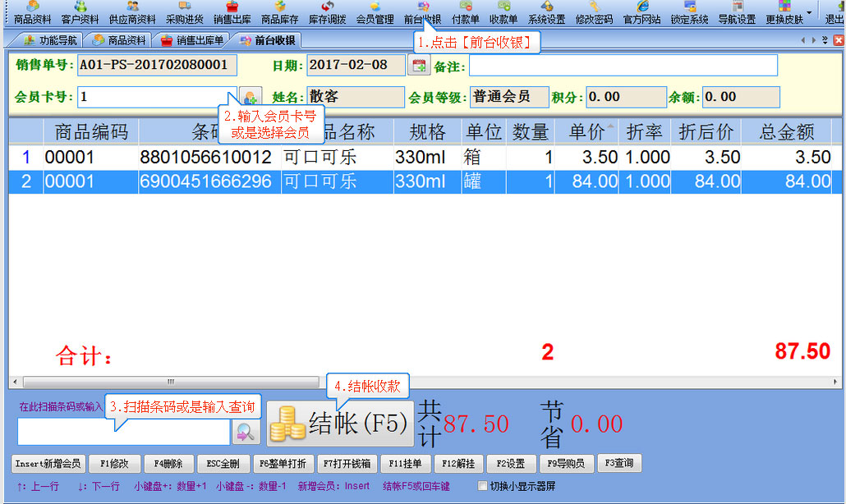Click the horizontal scrollbar thumb under the grid
The image size is (846, 504).
[x=171, y=382]
